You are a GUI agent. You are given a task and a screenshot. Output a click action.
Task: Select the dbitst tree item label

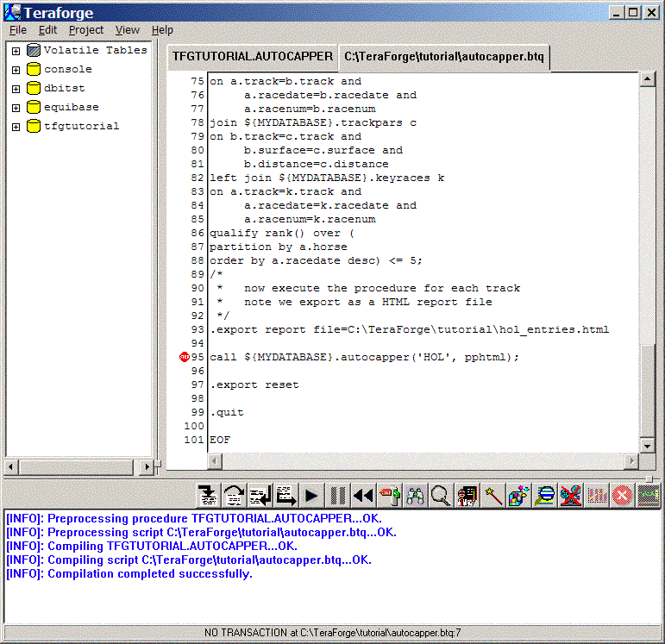65,88
